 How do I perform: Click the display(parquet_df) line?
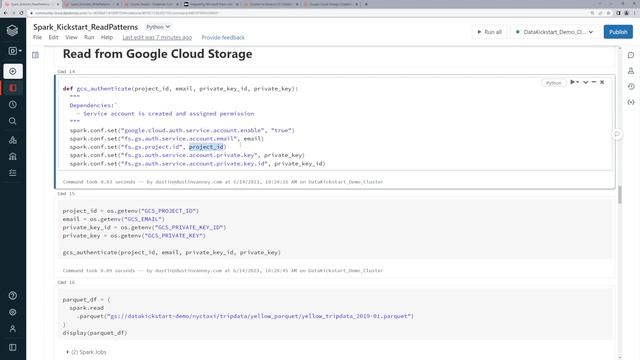pos(95,333)
